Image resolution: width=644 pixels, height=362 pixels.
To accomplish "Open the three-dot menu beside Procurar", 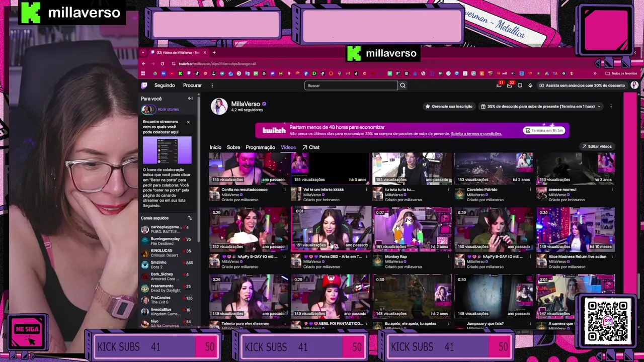I will tap(212, 85).
